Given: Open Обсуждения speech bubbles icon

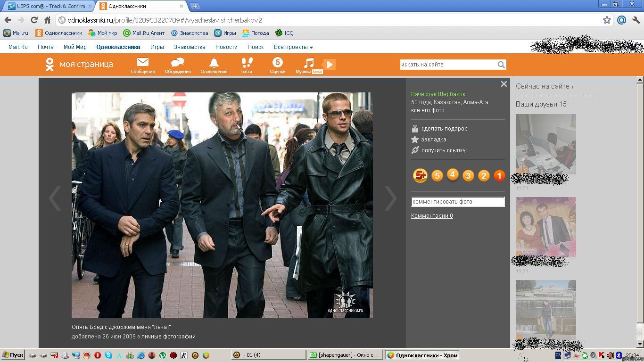Looking at the screenshot, I should (178, 62).
